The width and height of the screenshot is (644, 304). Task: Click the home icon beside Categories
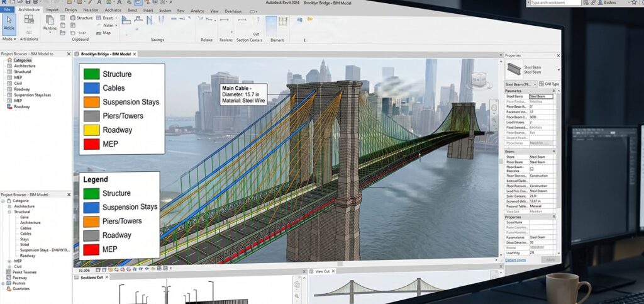(9, 60)
